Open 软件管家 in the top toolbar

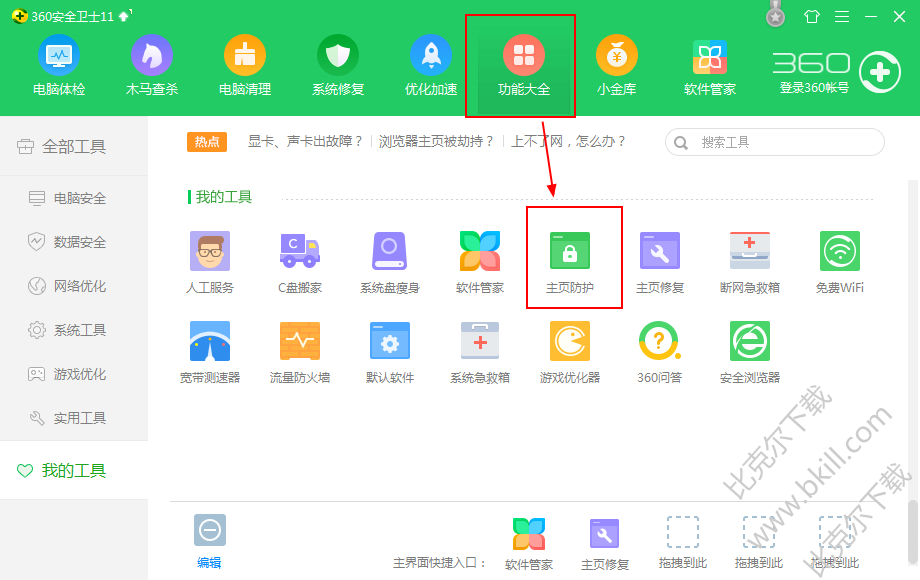[709, 66]
